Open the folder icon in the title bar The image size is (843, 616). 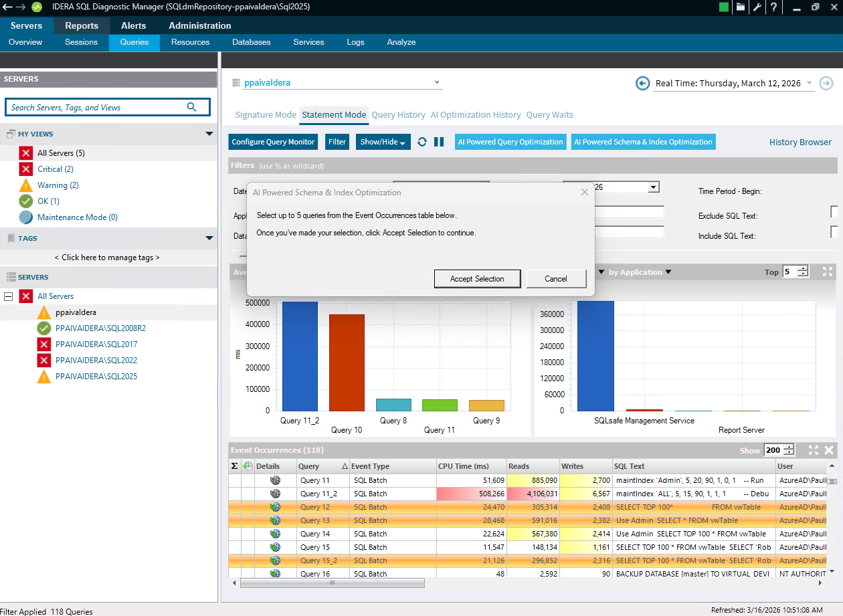click(741, 7)
